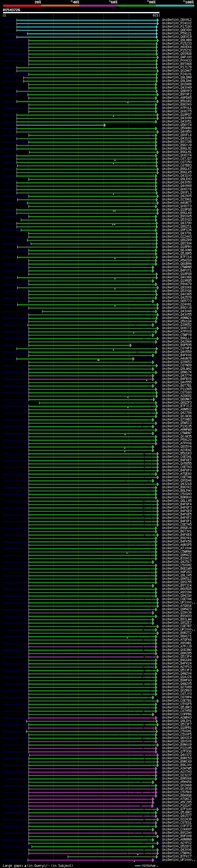Image resolution: width=197 pixels, height=868 pixels.
Task: Select the label UniRef100_O23237
Action: (x=177, y=776)
